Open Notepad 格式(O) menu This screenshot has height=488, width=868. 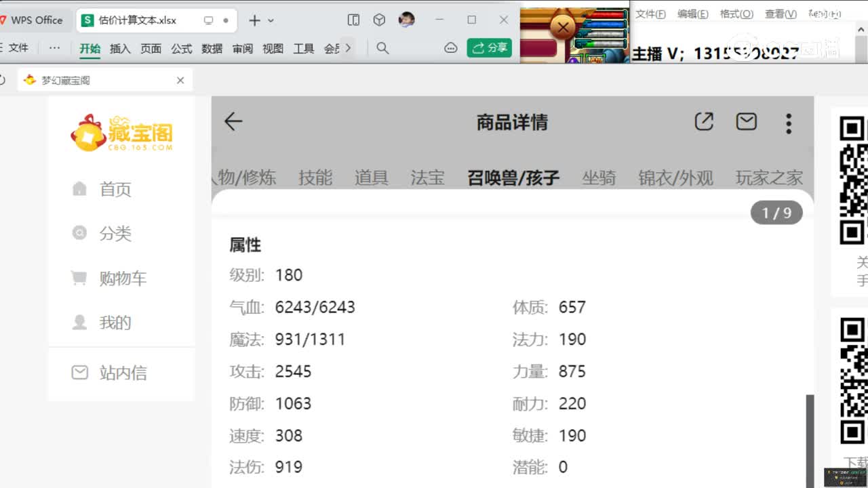736,14
